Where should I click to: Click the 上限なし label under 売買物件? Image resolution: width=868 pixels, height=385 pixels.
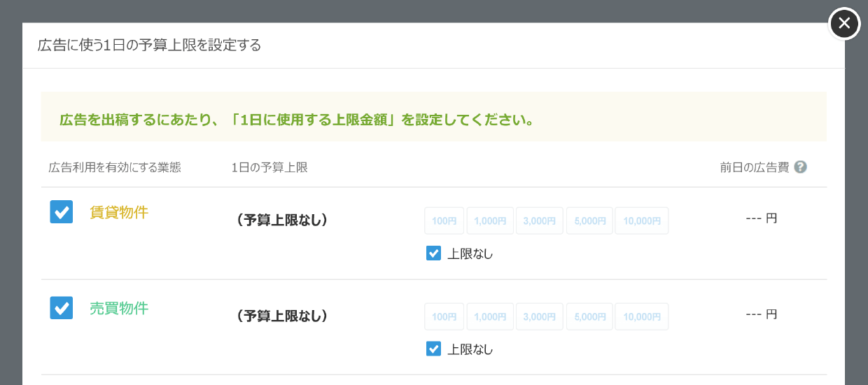[x=470, y=349]
